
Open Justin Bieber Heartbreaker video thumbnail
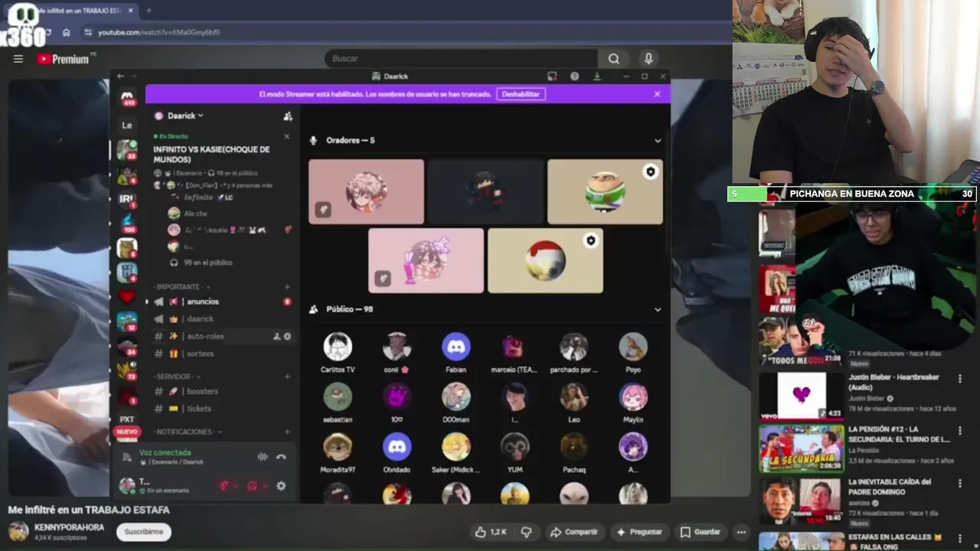[x=801, y=396]
